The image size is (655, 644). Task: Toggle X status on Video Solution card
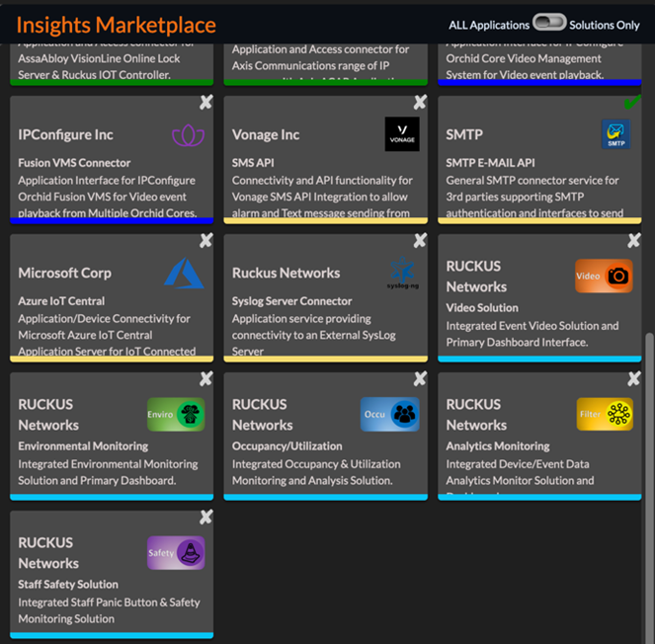[634, 240]
